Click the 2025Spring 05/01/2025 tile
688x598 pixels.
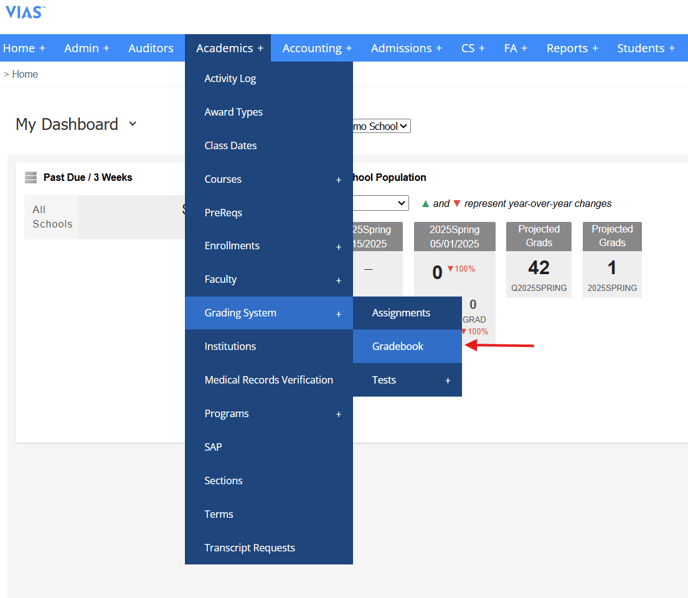tap(455, 260)
